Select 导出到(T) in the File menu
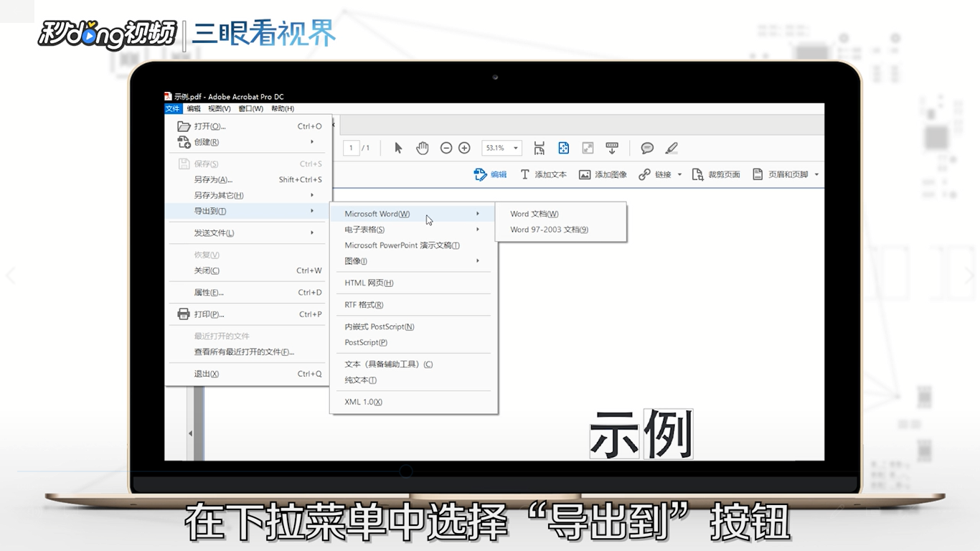The image size is (980, 551). [249, 211]
